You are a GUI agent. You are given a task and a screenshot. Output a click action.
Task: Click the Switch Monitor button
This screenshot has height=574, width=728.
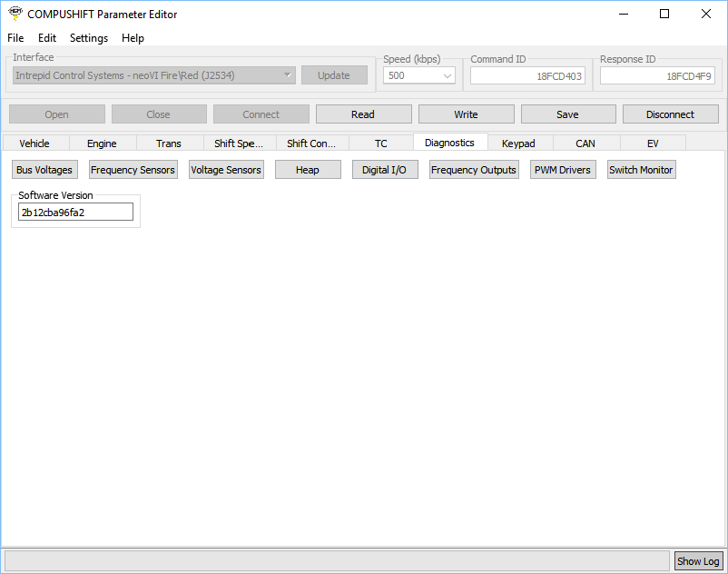641,170
